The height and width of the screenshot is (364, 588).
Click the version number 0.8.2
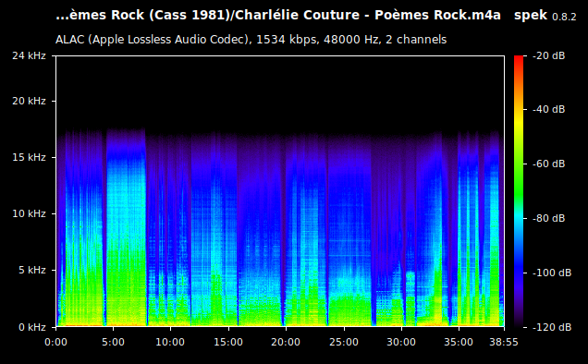pos(564,17)
